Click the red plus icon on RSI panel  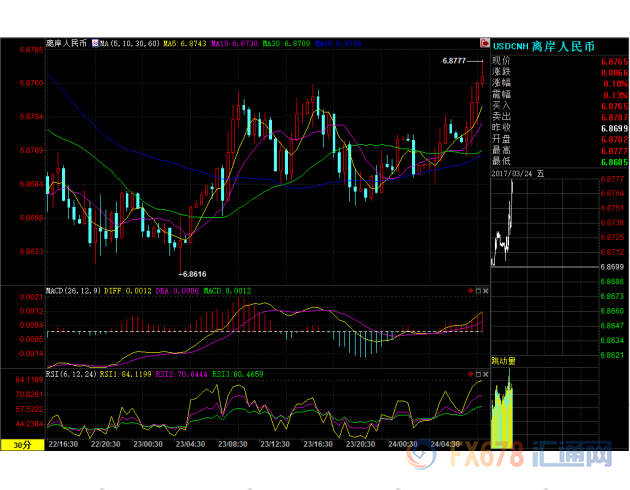pos(469,373)
